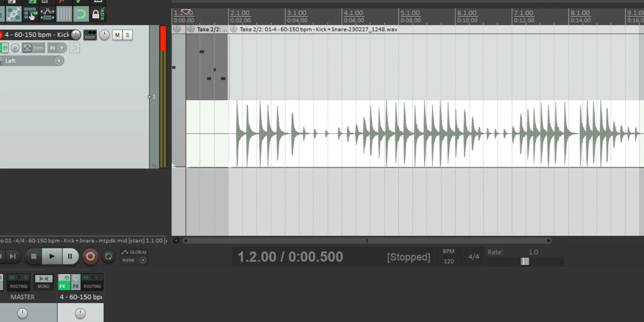Click the MASTER label in mixer
Screen dimensions: 644x322
[x=22, y=297]
